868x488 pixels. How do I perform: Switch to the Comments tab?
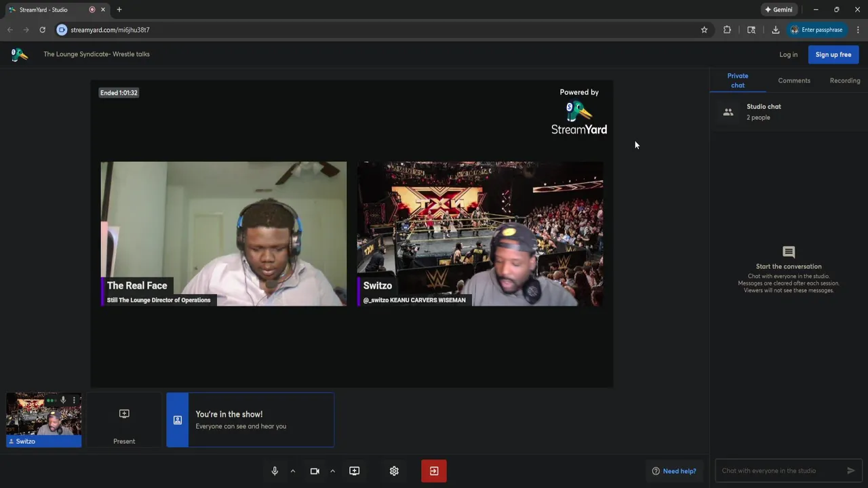[x=794, y=81]
